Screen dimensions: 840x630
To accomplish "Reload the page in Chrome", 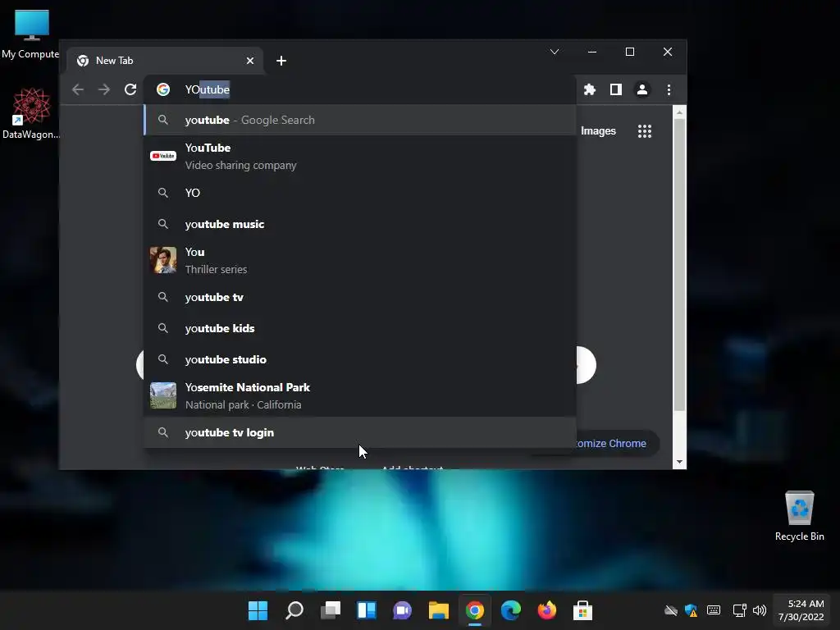I will pos(130,89).
